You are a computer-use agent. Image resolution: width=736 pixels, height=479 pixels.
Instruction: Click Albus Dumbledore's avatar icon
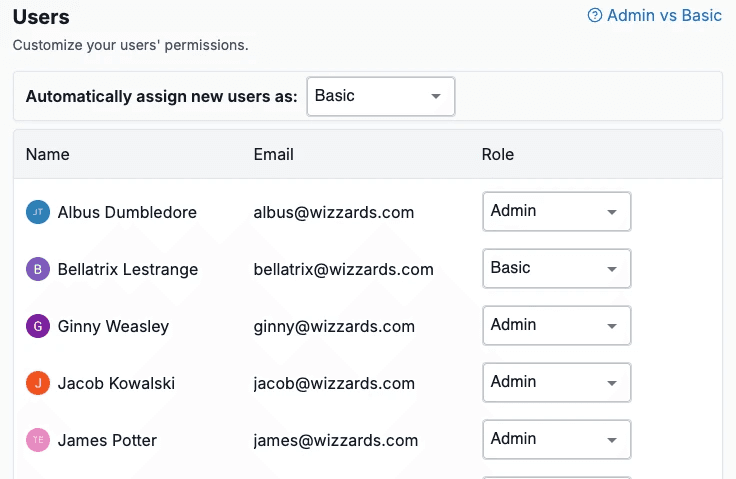pyautogui.click(x=37, y=212)
